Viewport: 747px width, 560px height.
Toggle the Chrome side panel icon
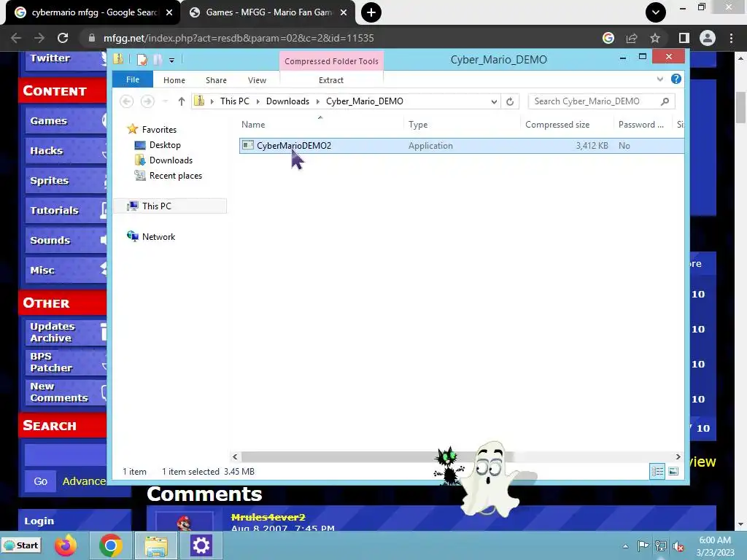click(684, 38)
